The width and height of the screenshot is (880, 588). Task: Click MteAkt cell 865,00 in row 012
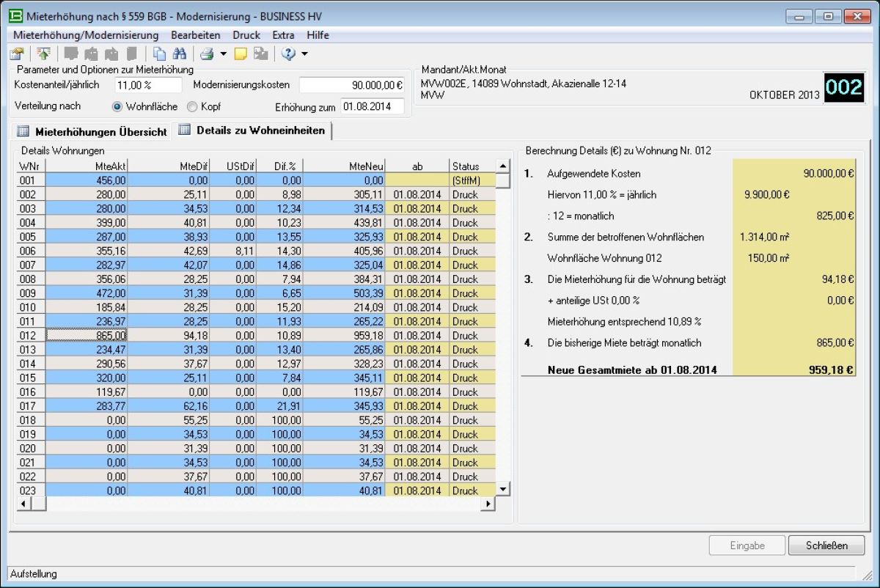(x=87, y=335)
